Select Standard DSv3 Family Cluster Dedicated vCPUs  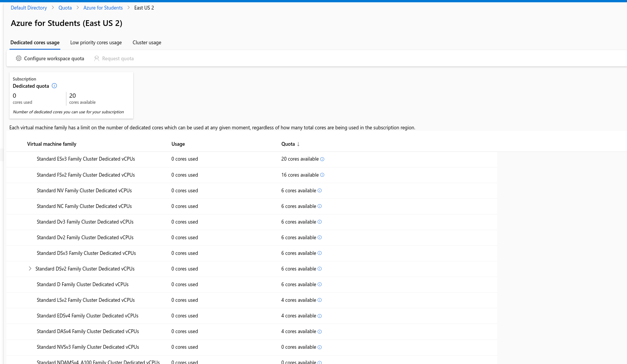point(86,253)
